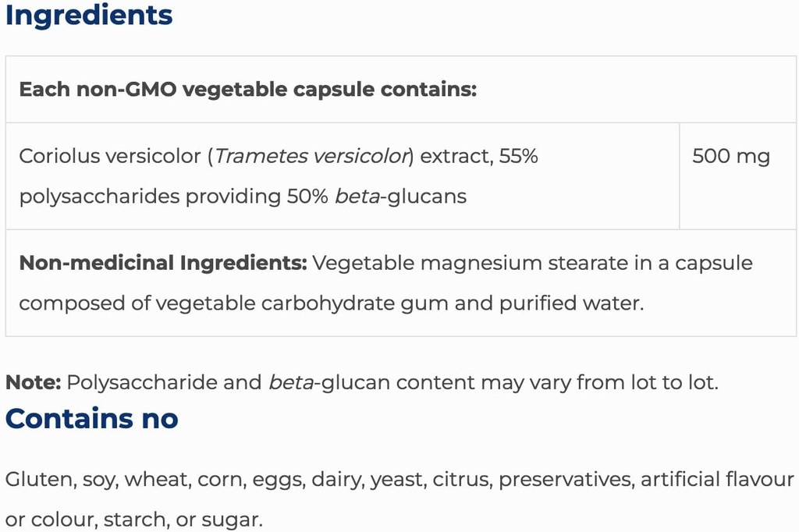Click the word "Gluten" in the allergen list
Image resolution: width=799 pixels, height=532 pixels.
tap(38, 479)
